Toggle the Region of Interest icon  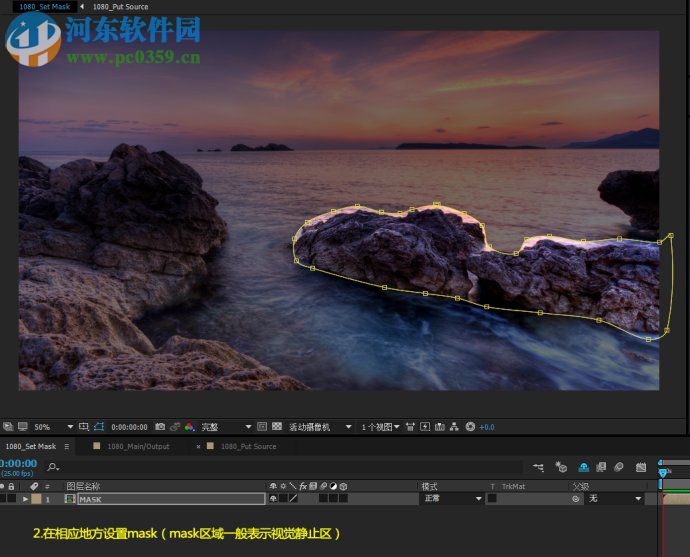262,426
